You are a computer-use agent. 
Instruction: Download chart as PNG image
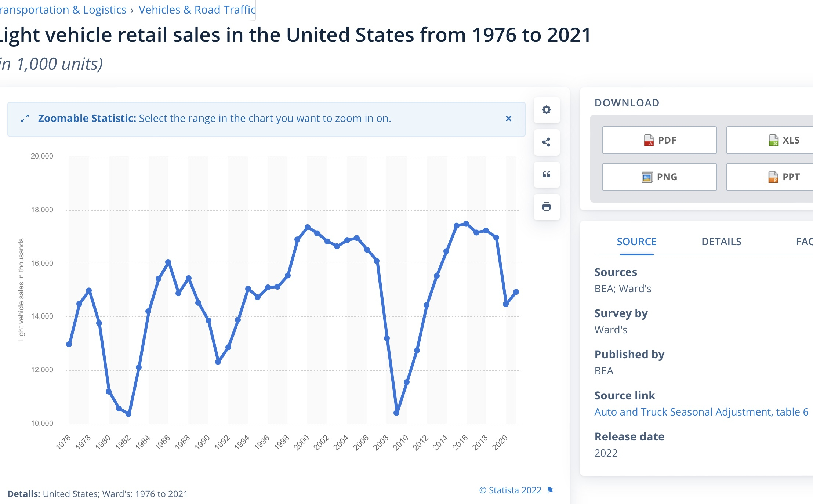(x=659, y=177)
